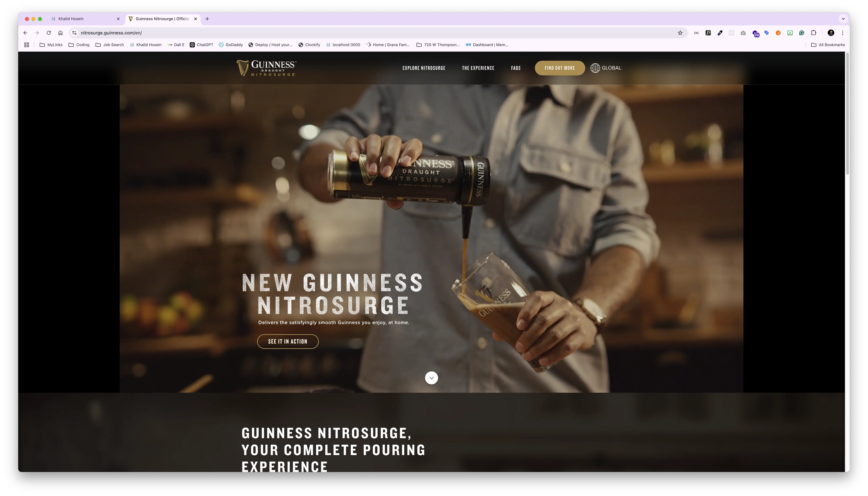
Task: Bookmark this page via the star icon
Action: point(680,33)
